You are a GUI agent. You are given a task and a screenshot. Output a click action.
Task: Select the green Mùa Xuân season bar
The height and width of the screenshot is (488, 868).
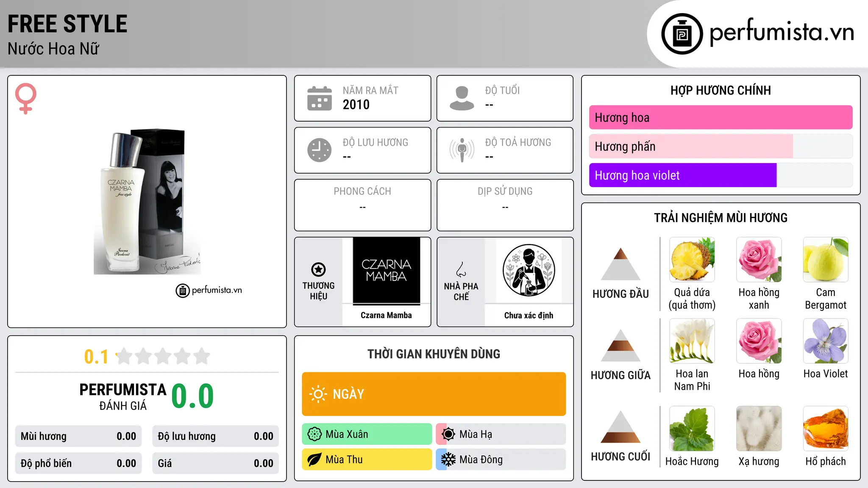[367, 434]
